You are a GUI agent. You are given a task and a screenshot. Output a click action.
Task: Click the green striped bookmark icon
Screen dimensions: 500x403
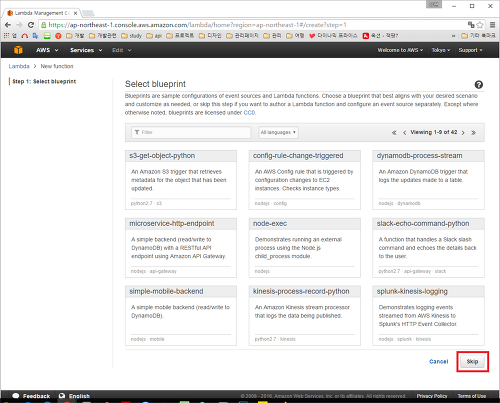pyautogui.click(x=47, y=36)
